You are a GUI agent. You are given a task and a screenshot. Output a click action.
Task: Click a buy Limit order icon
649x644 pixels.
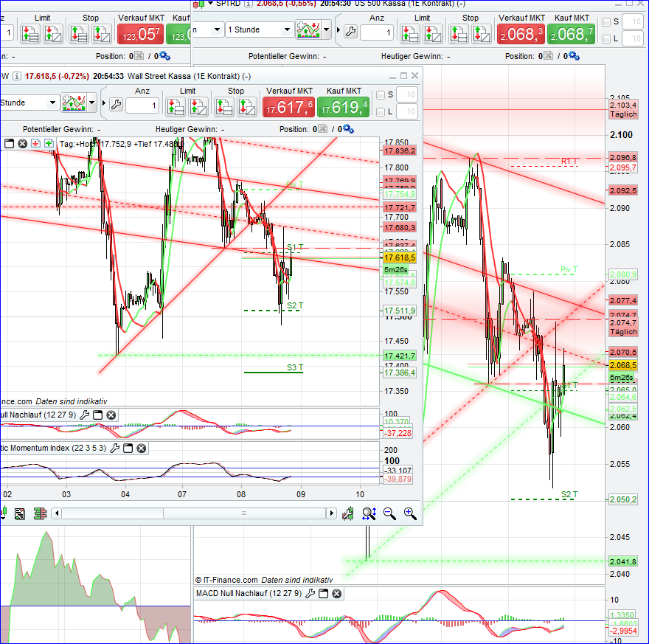[x=175, y=104]
